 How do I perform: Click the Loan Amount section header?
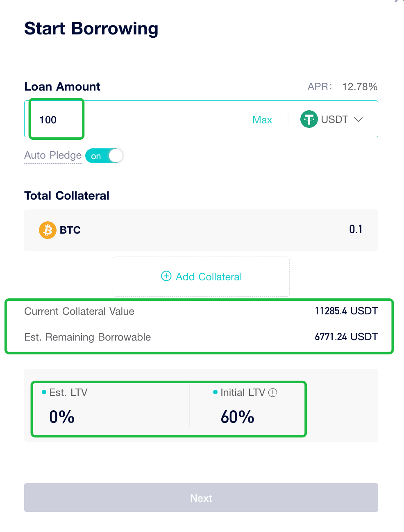click(62, 86)
